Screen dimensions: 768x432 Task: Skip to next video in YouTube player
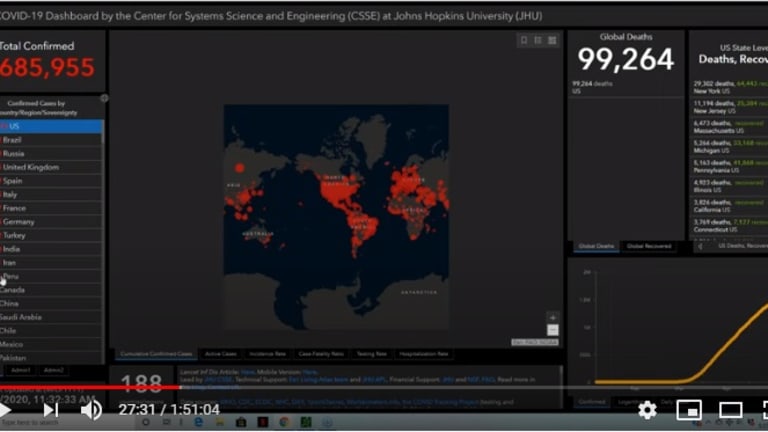[50, 410]
